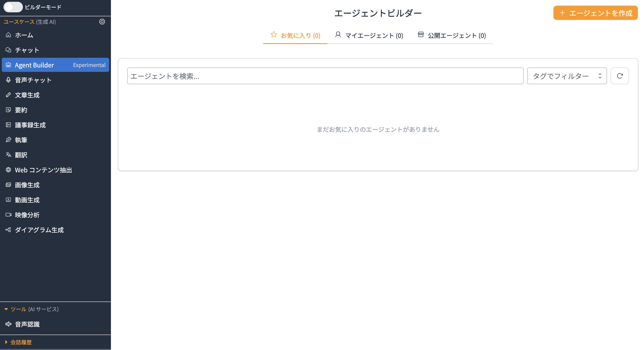The image size is (644, 350).
Task: Open 画像生成 from the sidebar
Action: click(x=27, y=185)
